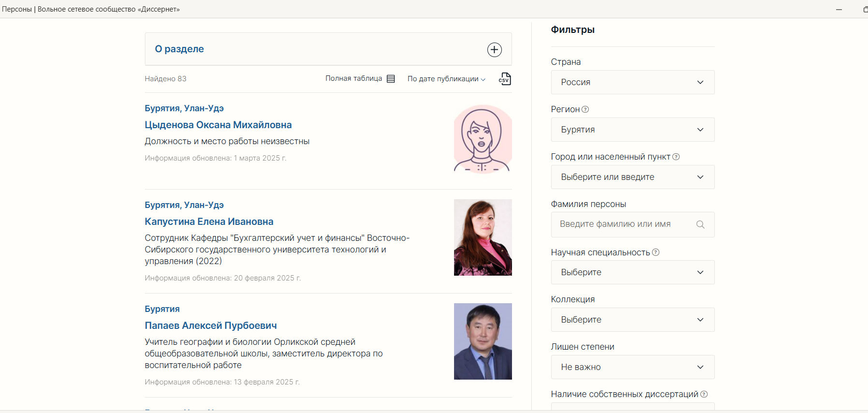Change sorting 'По дате публикации'
The height and width of the screenshot is (413, 868).
(446, 79)
